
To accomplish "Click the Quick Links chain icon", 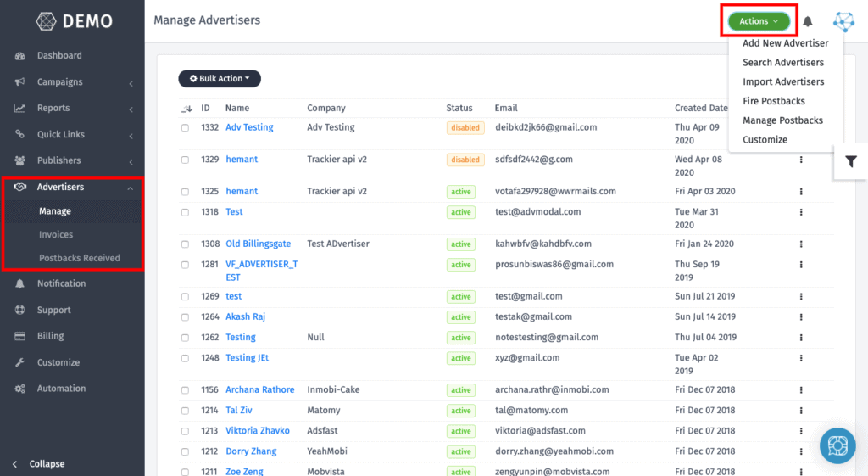I will (x=20, y=134).
